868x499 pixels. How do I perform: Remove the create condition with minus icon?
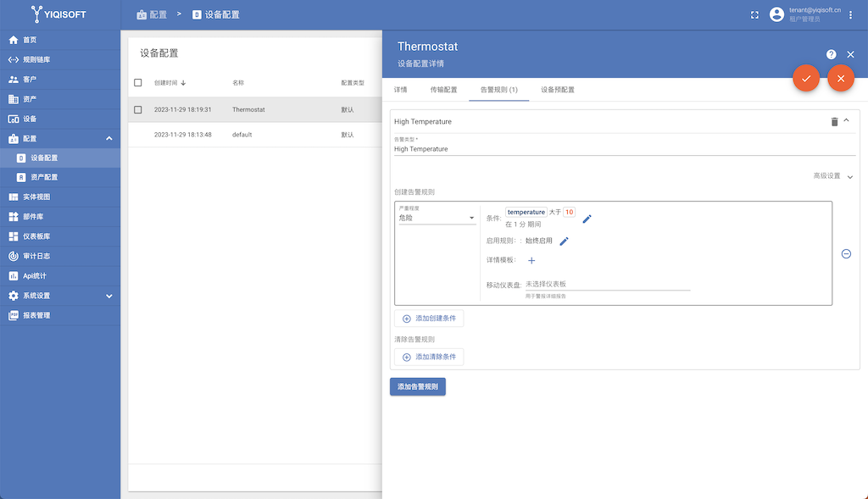pyautogui.click(x=846, y=254)
